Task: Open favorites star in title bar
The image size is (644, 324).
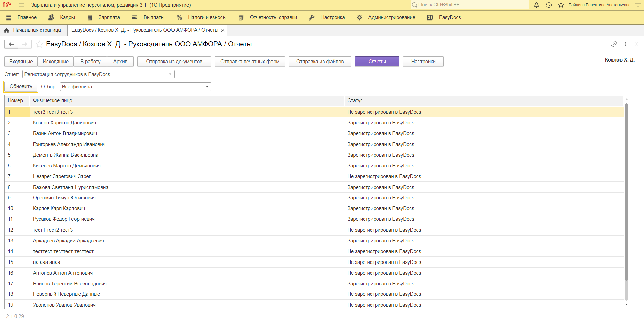Action: click(x=561, y=5)
